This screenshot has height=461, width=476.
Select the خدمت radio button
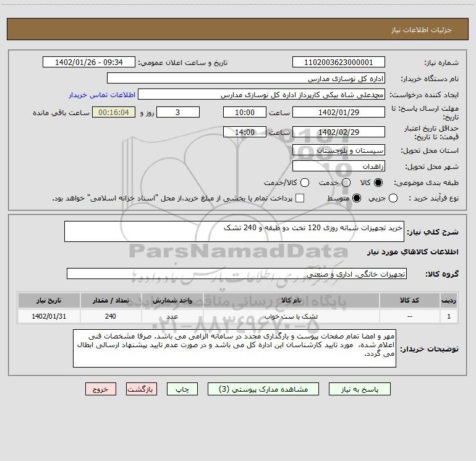pos(346,183)
